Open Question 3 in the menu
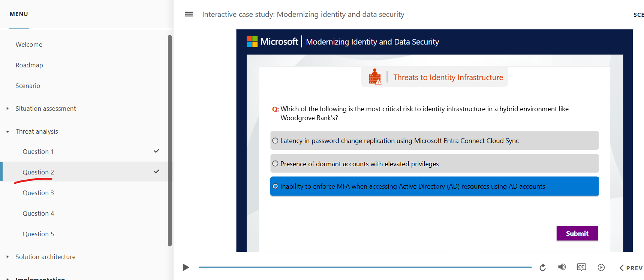The image size is (644, 280). (38, 193)
